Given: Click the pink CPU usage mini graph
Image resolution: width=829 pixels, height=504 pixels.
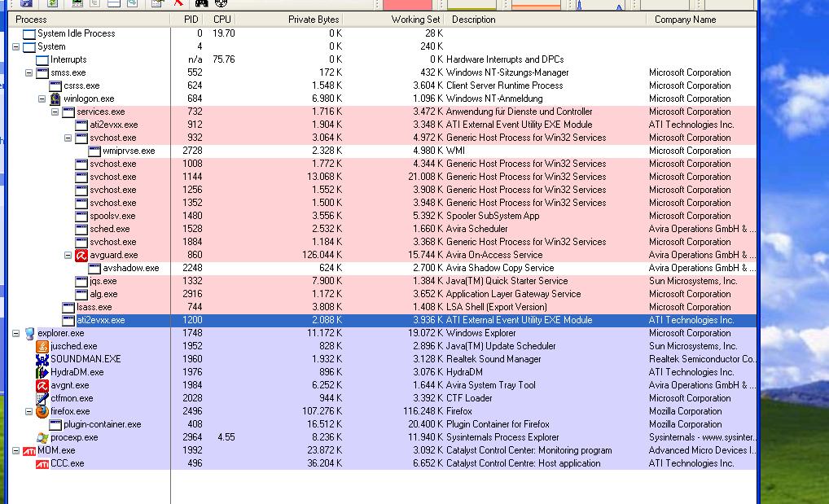Looking at the screenshot, I should click(407, 5).
